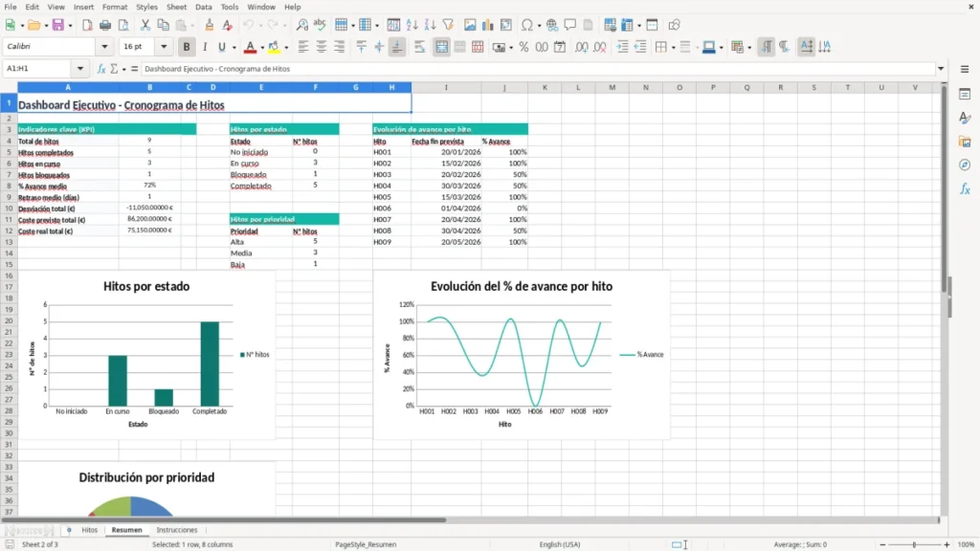Image resolution: width=980 pixels, height=551 pixels.
Task: Click the Save document icon
Action: pyautogui.click(x=57, y=25)
